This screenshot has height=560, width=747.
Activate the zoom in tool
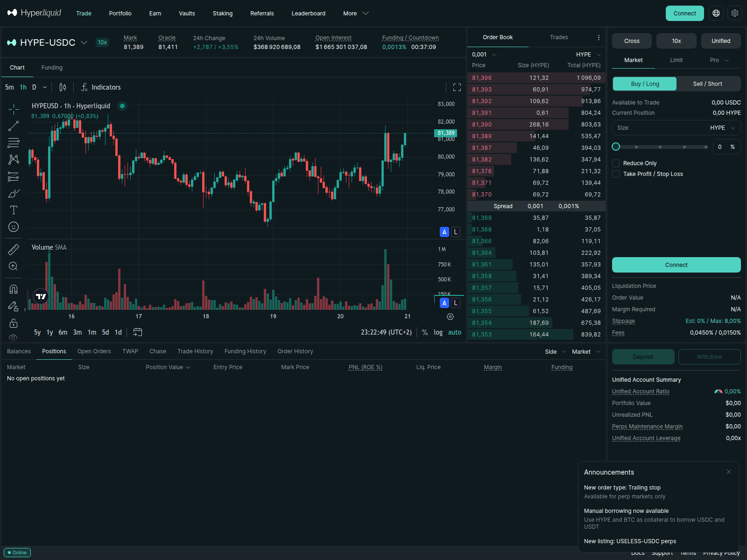[14, 266]
